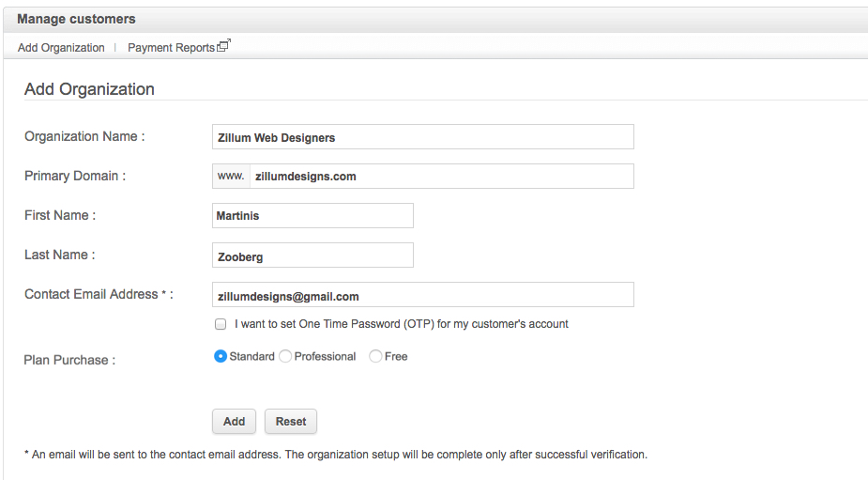Click into the Primary Domain text field
This screenshot has height=480, width=868.
(441, 177)
